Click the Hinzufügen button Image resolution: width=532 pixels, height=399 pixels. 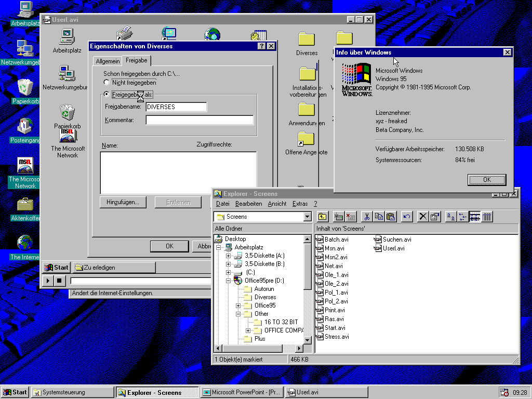click(123, 202)
